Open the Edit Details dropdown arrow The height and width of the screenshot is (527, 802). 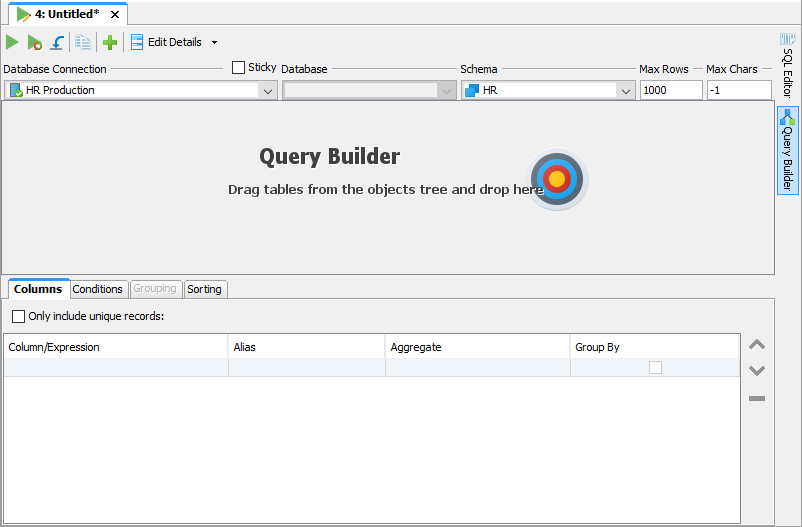pos(214,42)
